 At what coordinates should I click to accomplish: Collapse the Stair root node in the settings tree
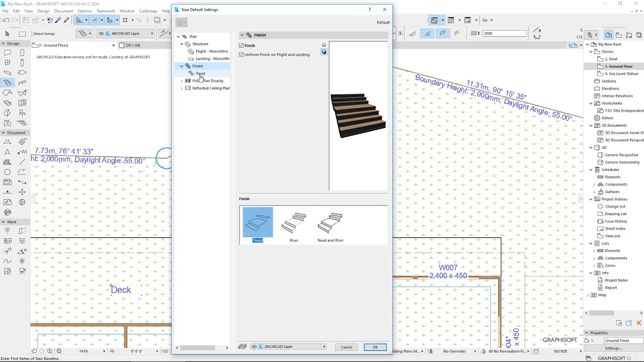pyautogui.click(x=178, y=37)
